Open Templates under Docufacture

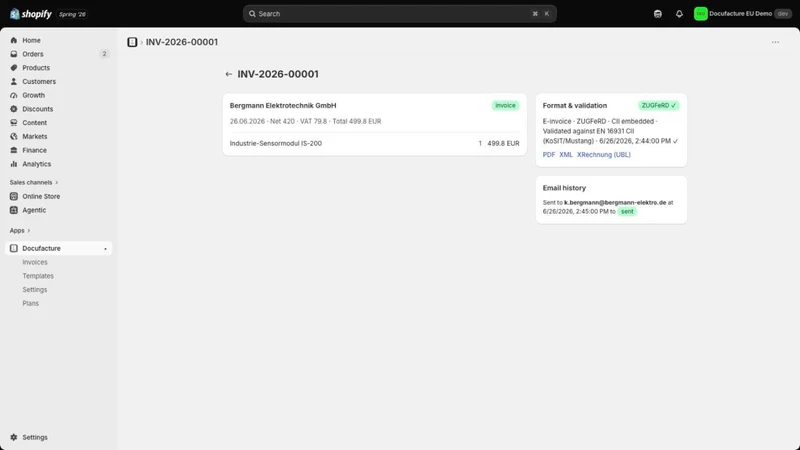pyautogui.click(x=38, y=276)
